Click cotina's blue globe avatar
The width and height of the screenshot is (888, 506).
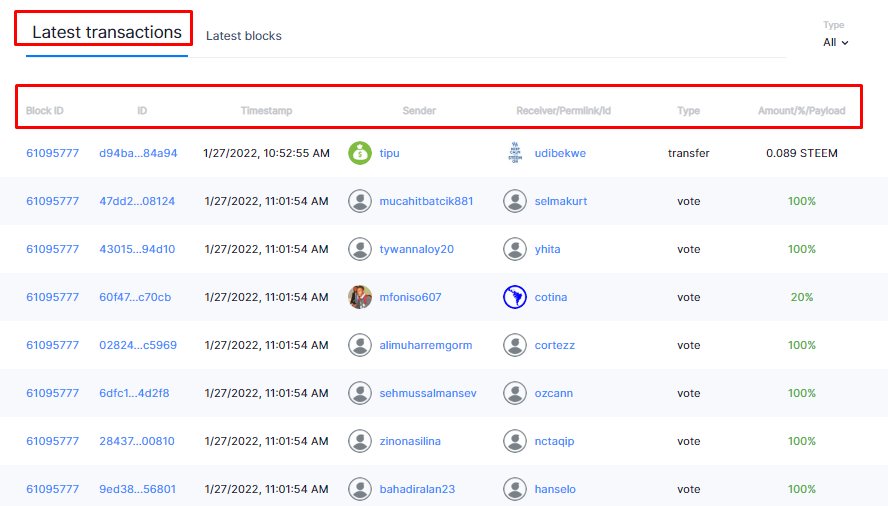(515, 297)
